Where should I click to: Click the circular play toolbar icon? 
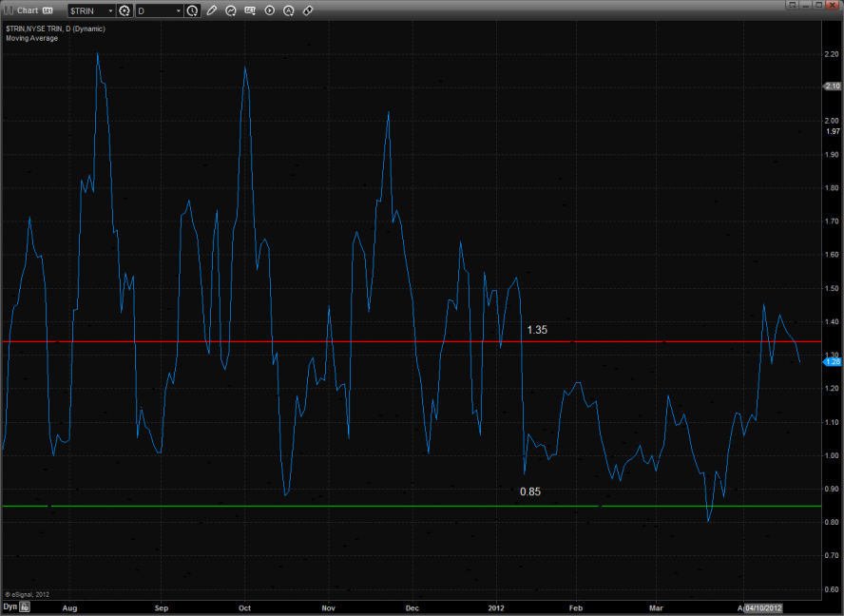click(270, 10)
